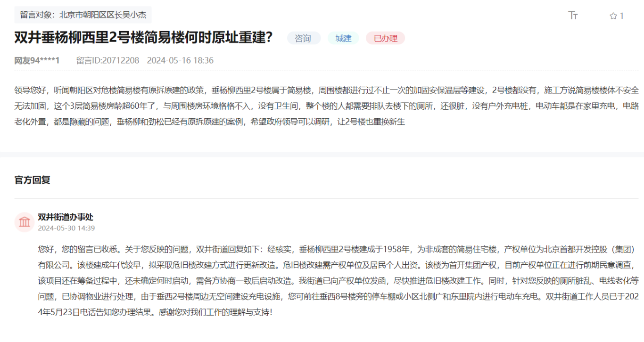This screenshot has height=342, width=644.
Task: Open the title 双井垂杨柳西里2号楼简易楼何时原址重建
Action: point(144,38)
